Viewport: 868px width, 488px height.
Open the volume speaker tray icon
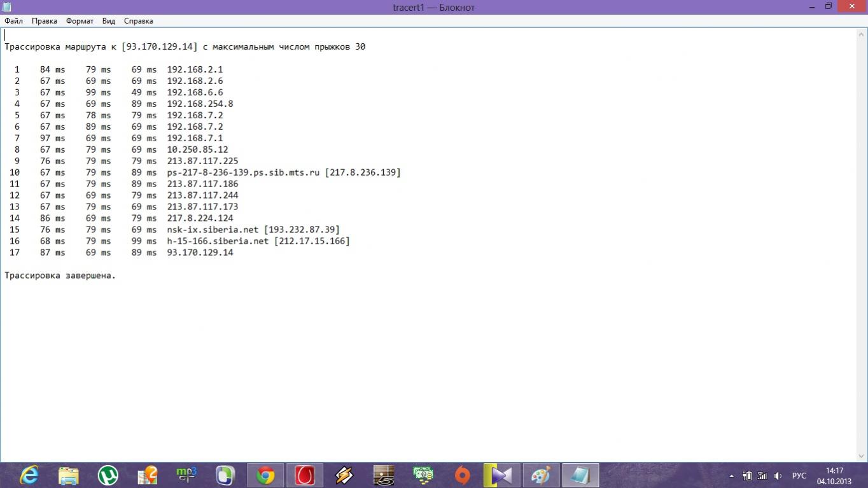pos(778,476)
